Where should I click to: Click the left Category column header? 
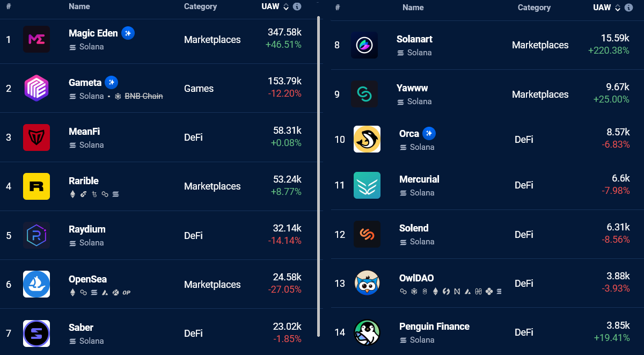coord(200,6)
